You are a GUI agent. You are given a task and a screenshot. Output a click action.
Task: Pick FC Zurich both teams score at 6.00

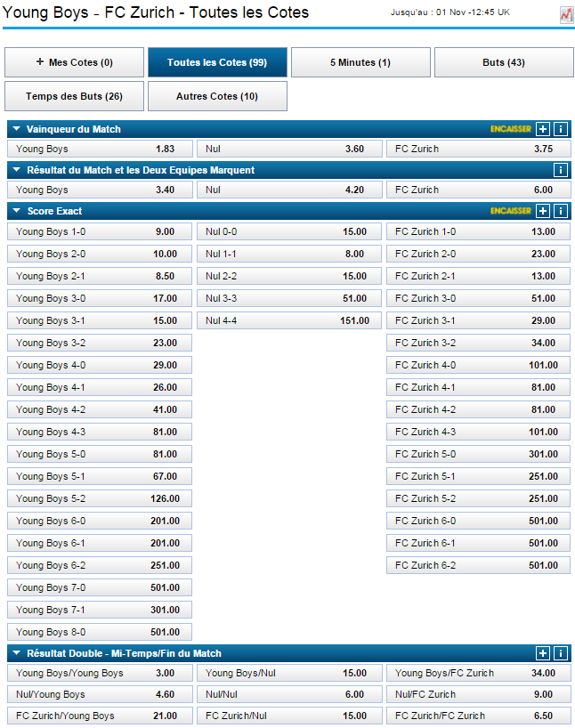click(478, 190)
